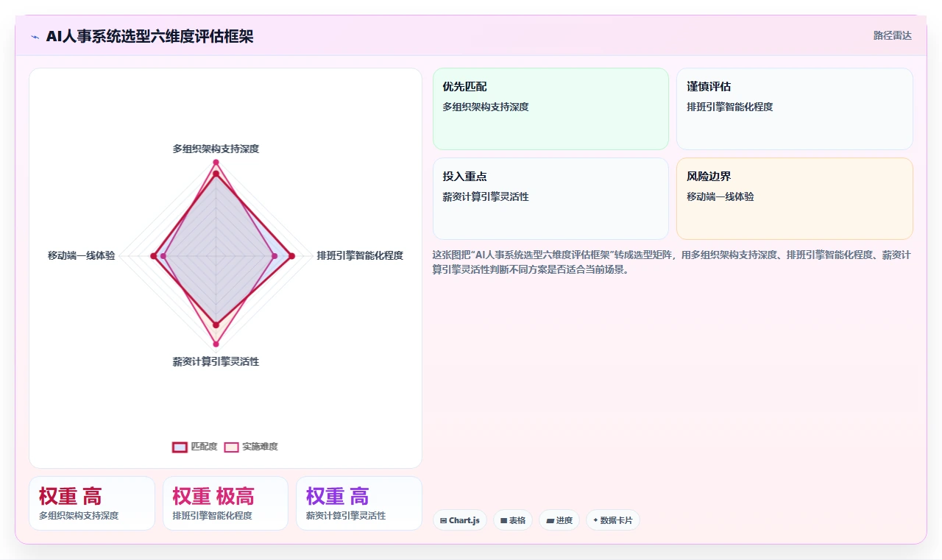Open the 风险边界 card
This screenshot has height=560, width=942.
tap(795, 199)
